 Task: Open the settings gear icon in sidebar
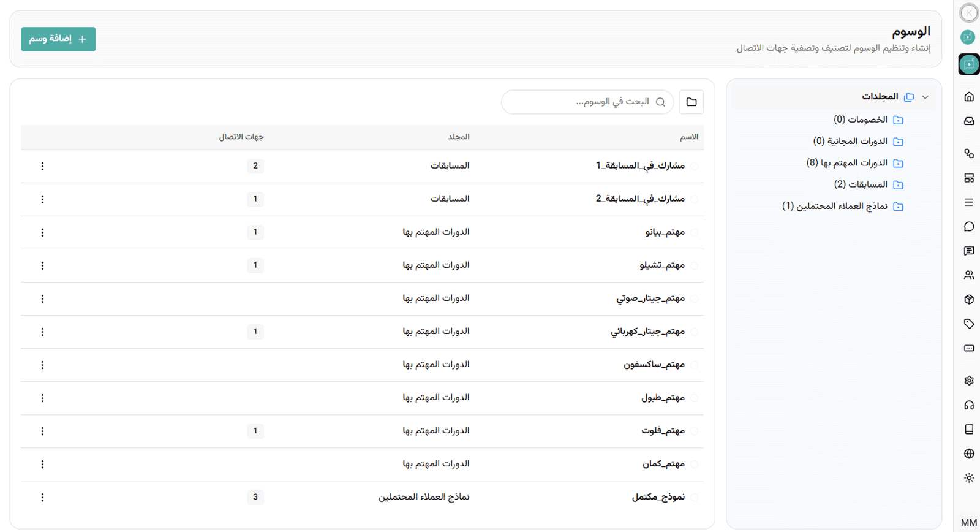coord(969,381)
